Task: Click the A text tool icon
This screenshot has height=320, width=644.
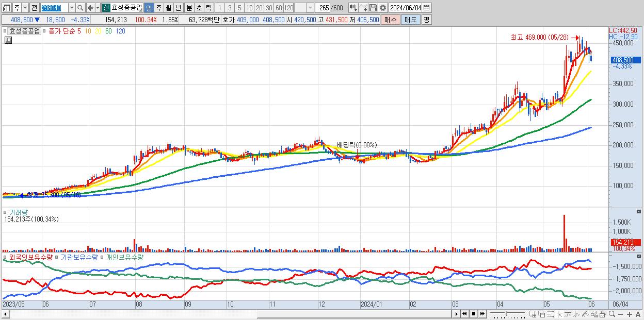Action: tap(638, 314)
